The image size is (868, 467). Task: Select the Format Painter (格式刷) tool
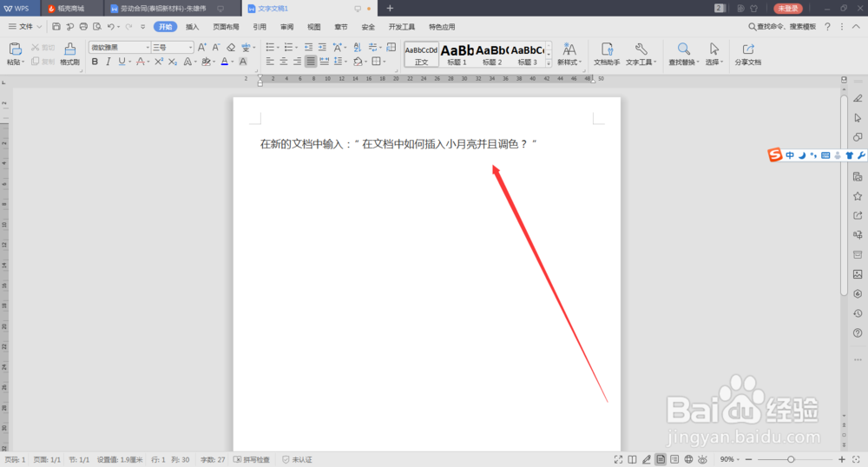[69, 54]
